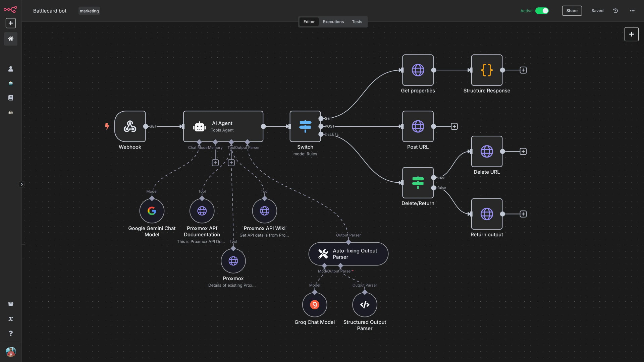Viewport: 644px width, 362px height.
Task: Select the Proxmox API Wiki tool node
Action: pyautogui.click(x=264, y=211)
